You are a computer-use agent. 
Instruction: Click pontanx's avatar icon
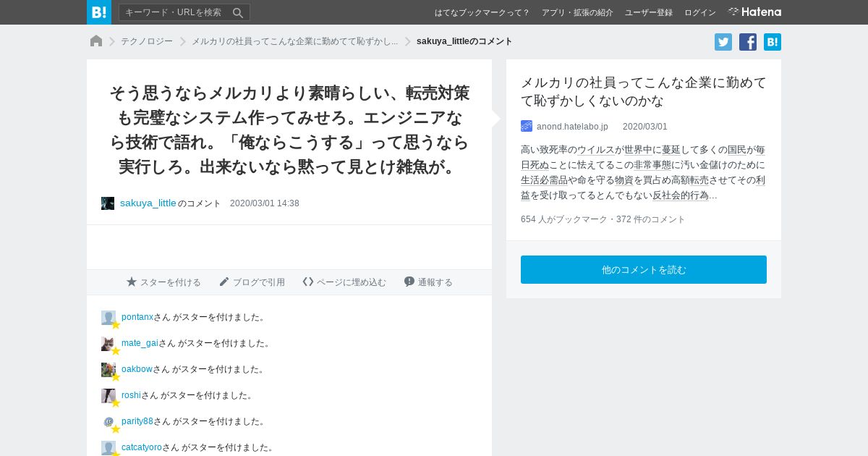coord(109,318)
